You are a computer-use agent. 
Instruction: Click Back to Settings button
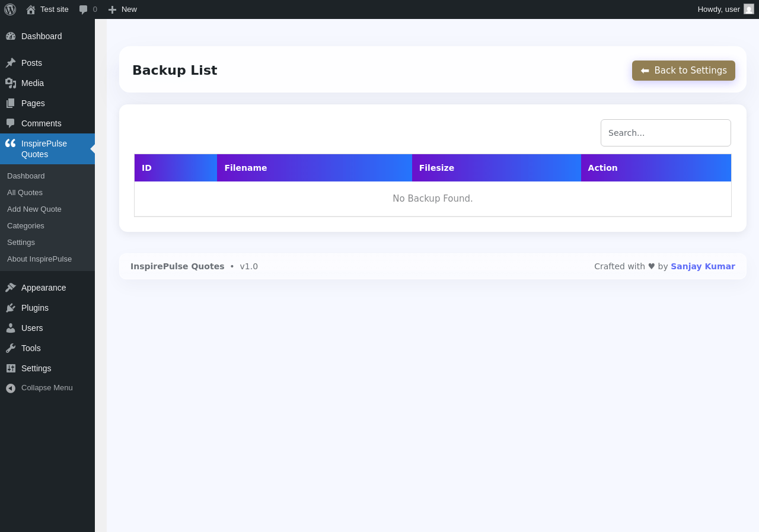pyautogui.click(x=683, y=71)
